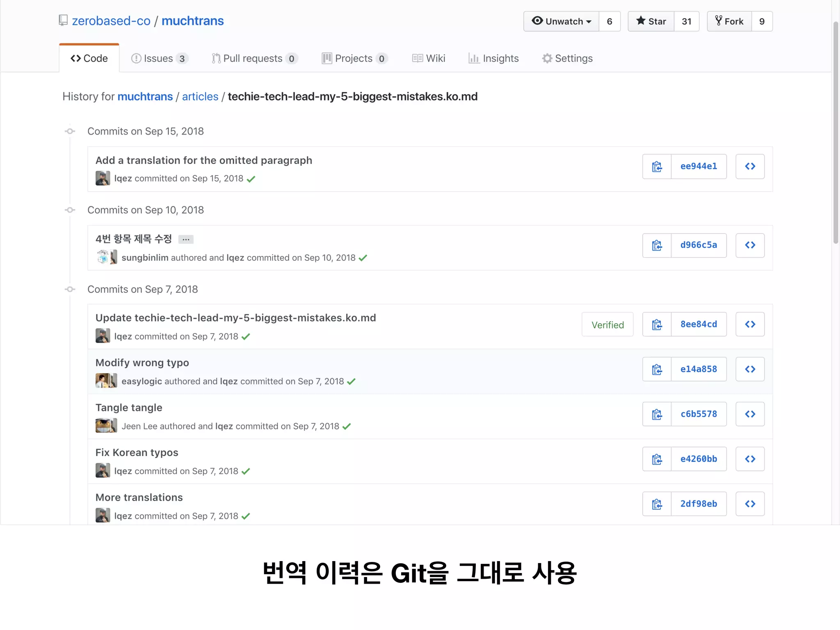Viewport: 840px width, 630px height.
Task: Open the Unwatch dropdown
Action: coord(561,21)
